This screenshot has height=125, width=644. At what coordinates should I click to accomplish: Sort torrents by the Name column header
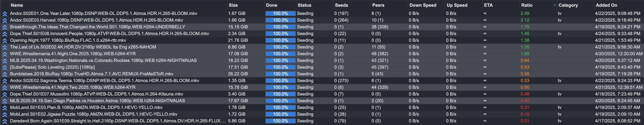coord(17,5)
